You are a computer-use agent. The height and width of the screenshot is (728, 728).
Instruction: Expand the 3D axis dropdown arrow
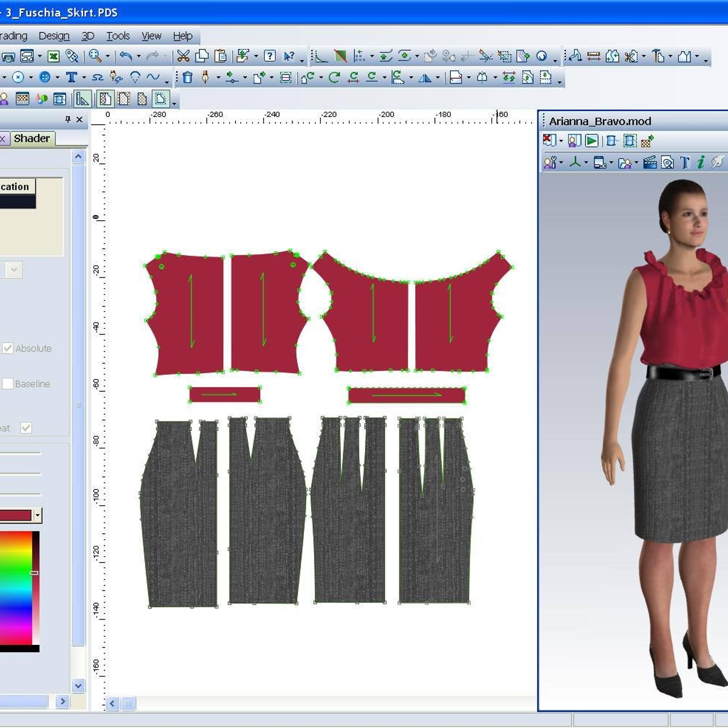pos(586,163)
